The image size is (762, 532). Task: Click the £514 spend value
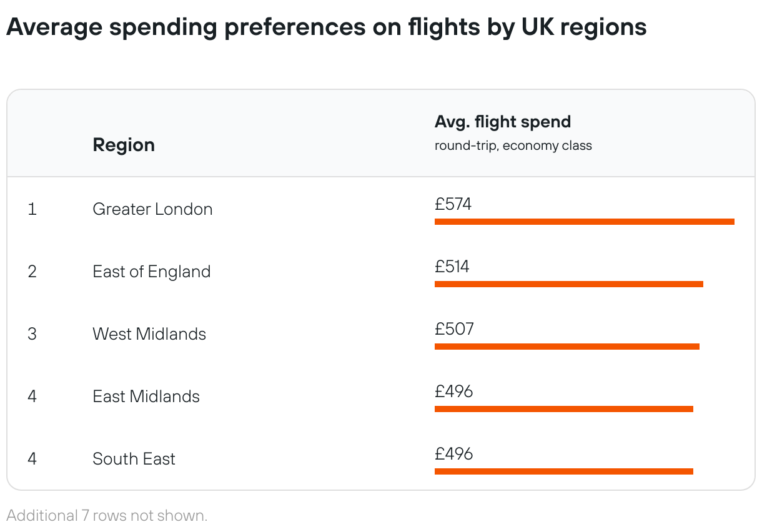pos(452,267)
